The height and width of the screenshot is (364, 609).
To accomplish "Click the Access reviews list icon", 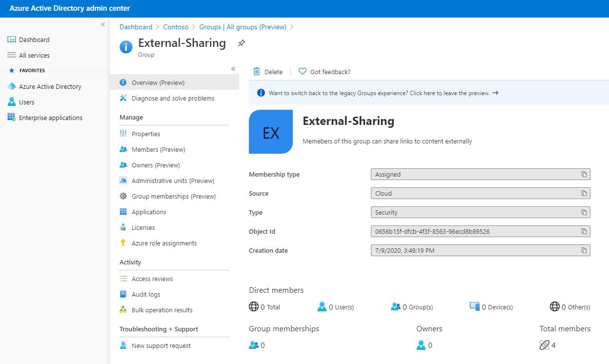I will tap(123, 279).
